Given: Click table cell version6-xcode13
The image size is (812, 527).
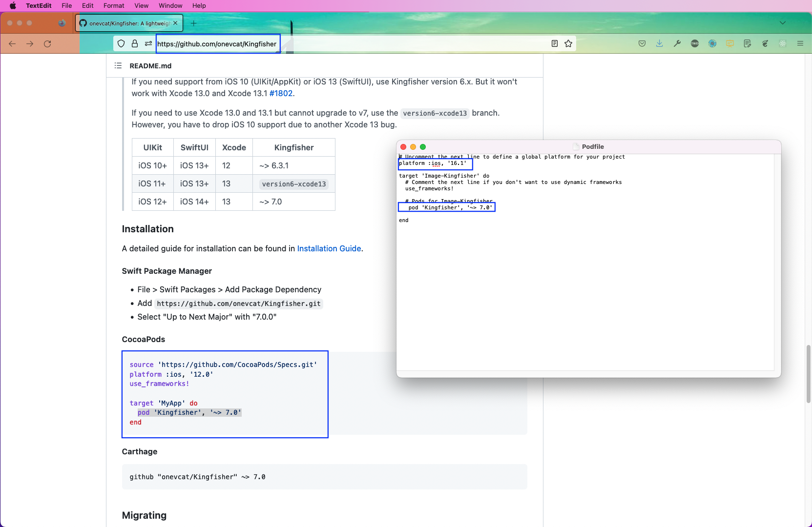Looking at the screenshot, I should click(293, 184).
